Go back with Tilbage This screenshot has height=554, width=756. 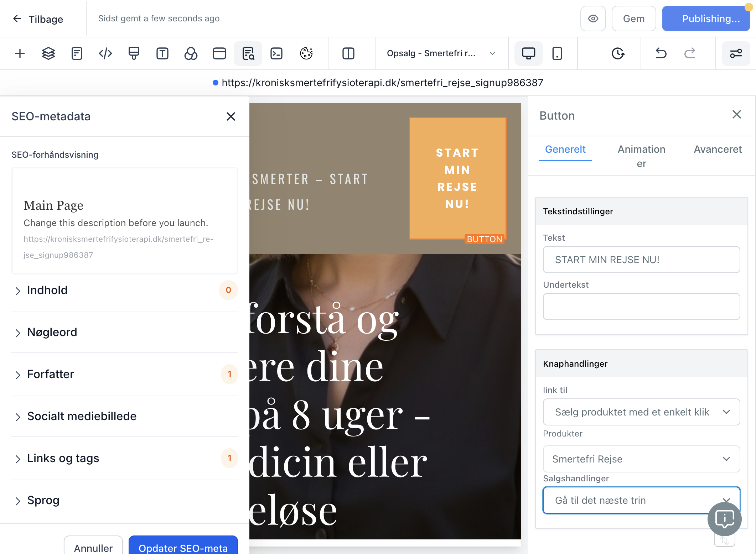click(38, 19)
